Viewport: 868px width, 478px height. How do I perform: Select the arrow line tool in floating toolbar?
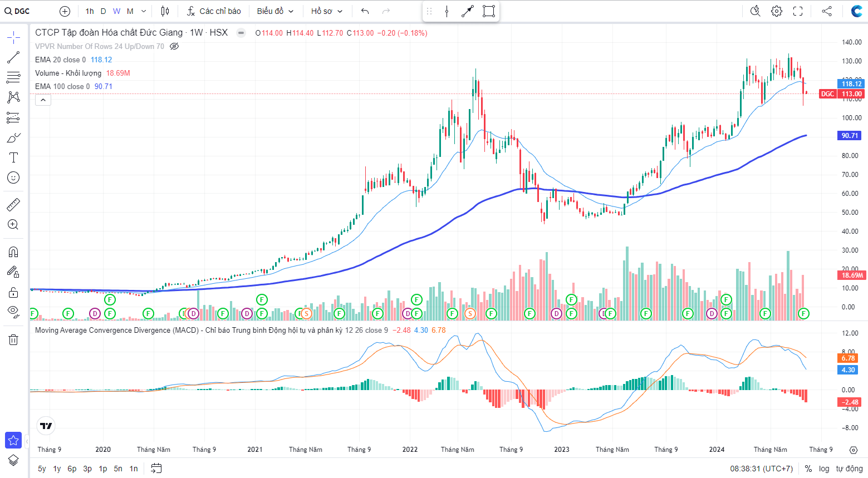(x=468, y=11)
